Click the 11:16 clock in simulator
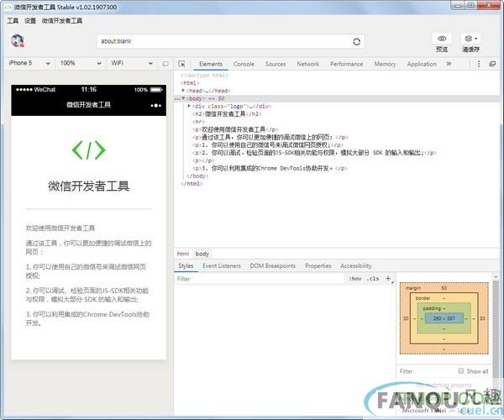 coord(89,89)
